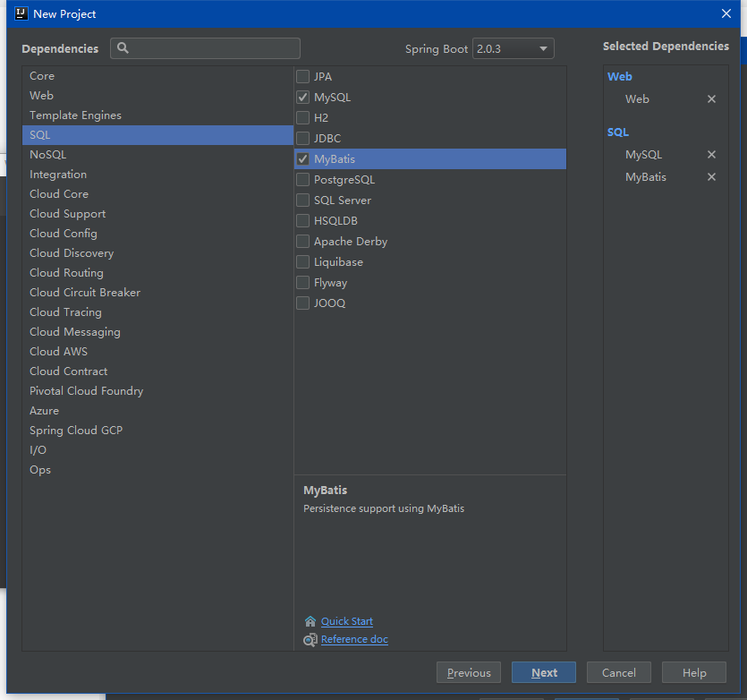The height and width of the screenshot is (700, 747).
Task: Select the Cloud Messaging category
Action: [157, 332]
